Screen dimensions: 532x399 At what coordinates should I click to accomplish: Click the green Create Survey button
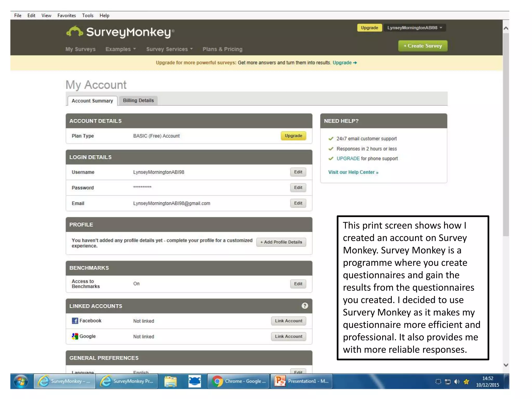(x=423, y=46)
